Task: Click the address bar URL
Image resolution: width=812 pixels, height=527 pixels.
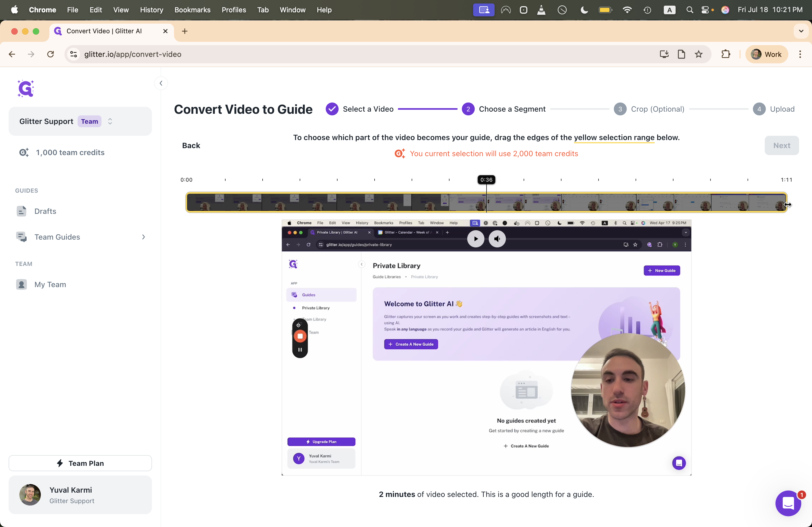Action: coord(133,54)
